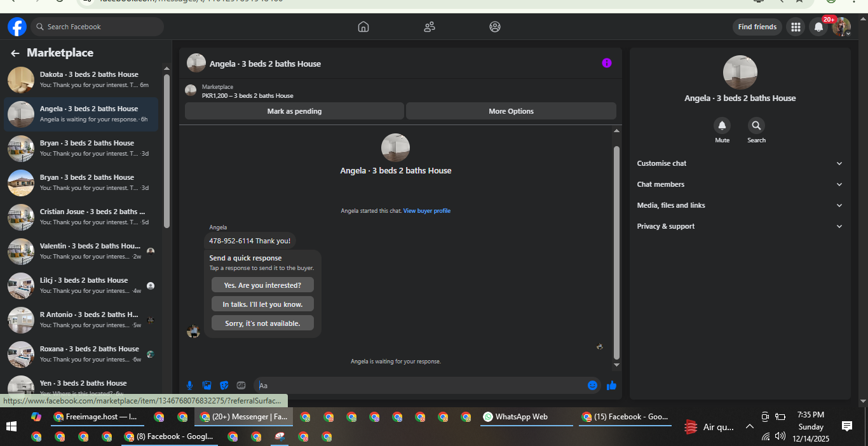The image size is (868, 446).
Task: Attach a file using the photo icon
Action: coord(207,385)
